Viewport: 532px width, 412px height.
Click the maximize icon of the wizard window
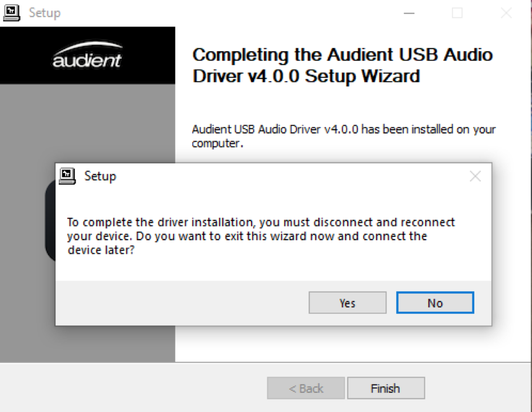[457, 13]
